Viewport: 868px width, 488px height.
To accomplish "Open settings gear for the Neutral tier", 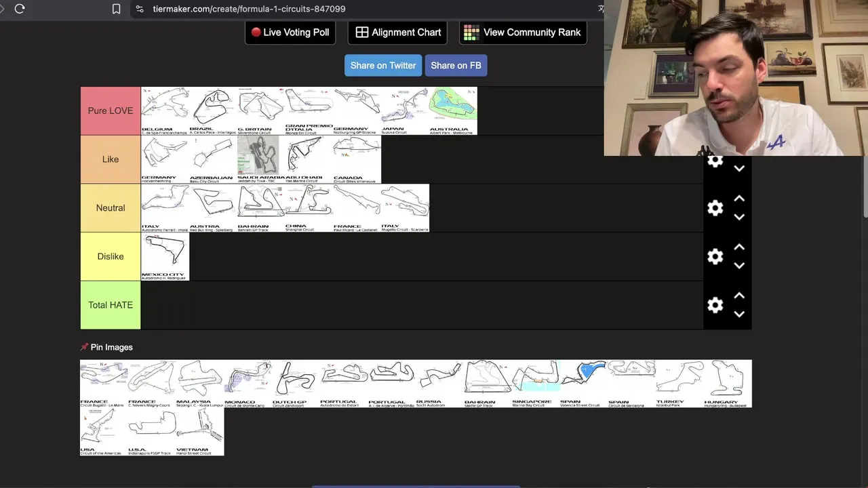I will [x=715, y=208].
